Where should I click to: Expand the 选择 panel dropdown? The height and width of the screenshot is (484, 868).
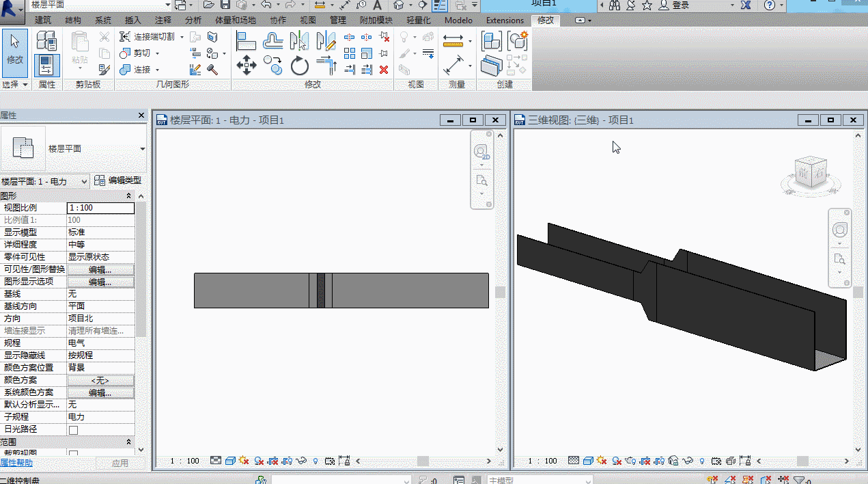tap(15, 85)
